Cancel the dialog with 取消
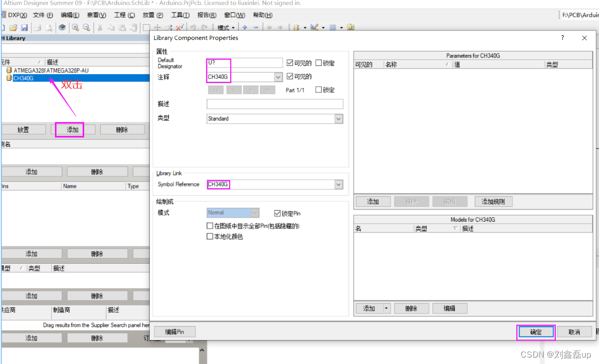Screen dimensions: 599x364 coord(574,332)
